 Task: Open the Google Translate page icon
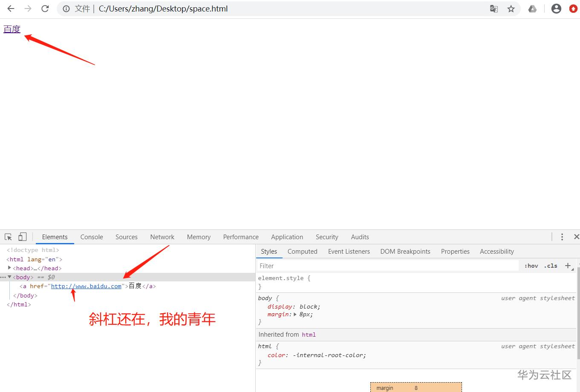tap(494, 9)
